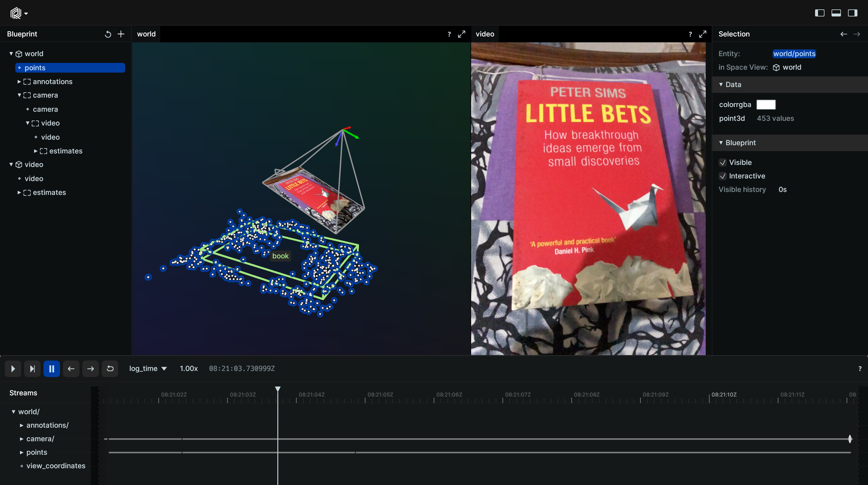Reset the blueprint with the circular arrow
The width and height of the screenshot is (868, 485).
[x=108, y=34]
